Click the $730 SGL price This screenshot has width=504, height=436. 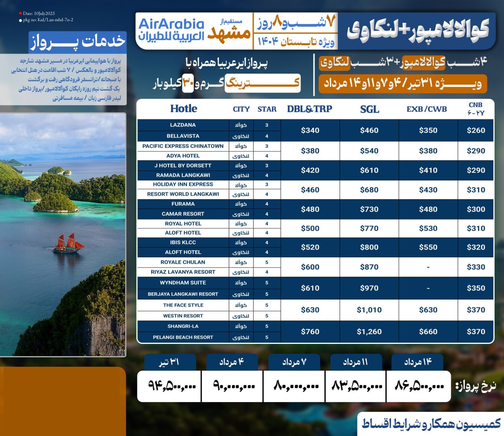[369, 209]
